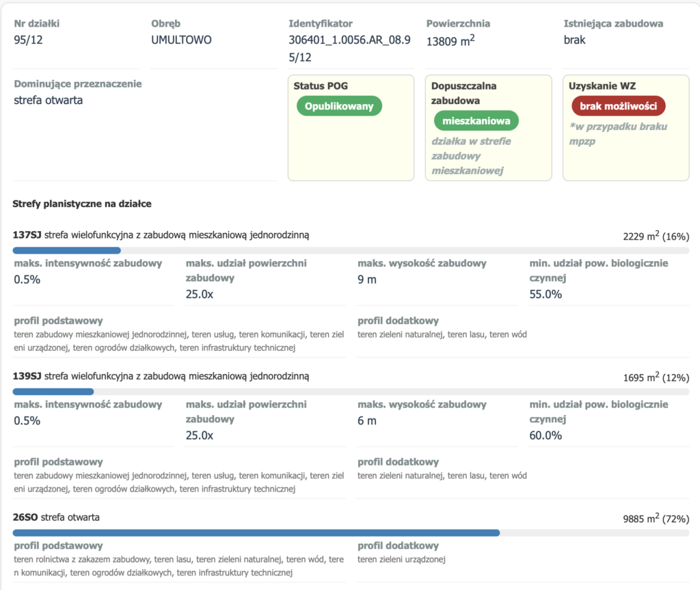This screenshot has height=590, width=700.
Task: Click the 9885 m² (72%) area label
Action: (656, 519)
